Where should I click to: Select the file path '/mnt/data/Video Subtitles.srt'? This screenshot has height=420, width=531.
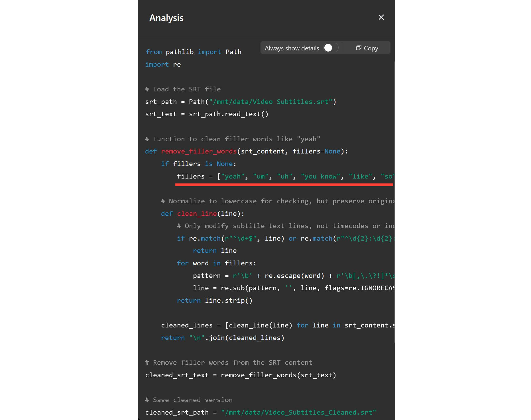point(270,101)
